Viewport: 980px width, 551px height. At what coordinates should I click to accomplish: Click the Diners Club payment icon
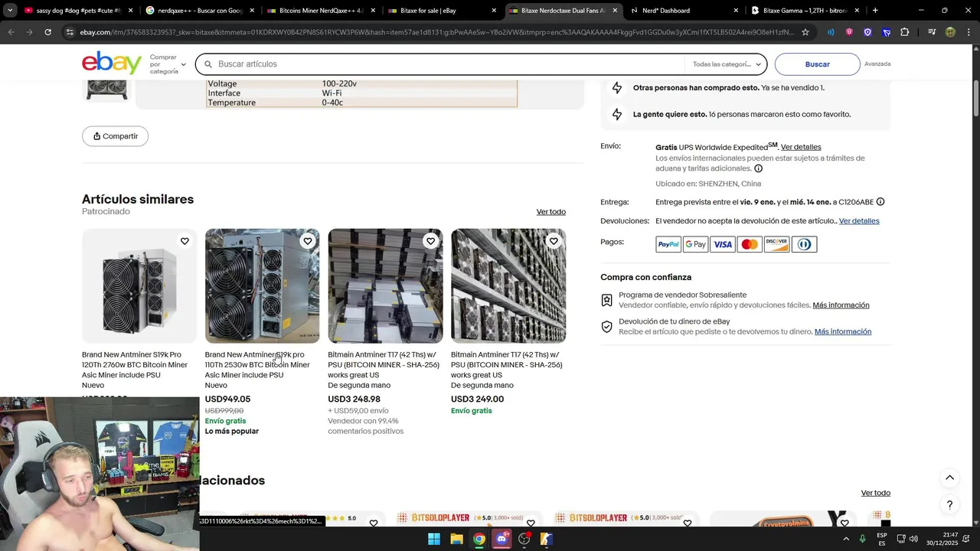pos(804,244)
